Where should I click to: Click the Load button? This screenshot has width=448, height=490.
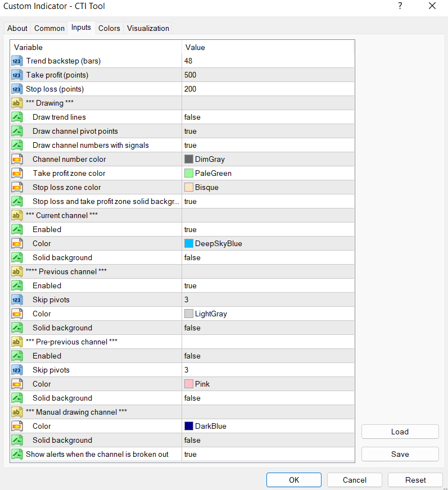400,432
